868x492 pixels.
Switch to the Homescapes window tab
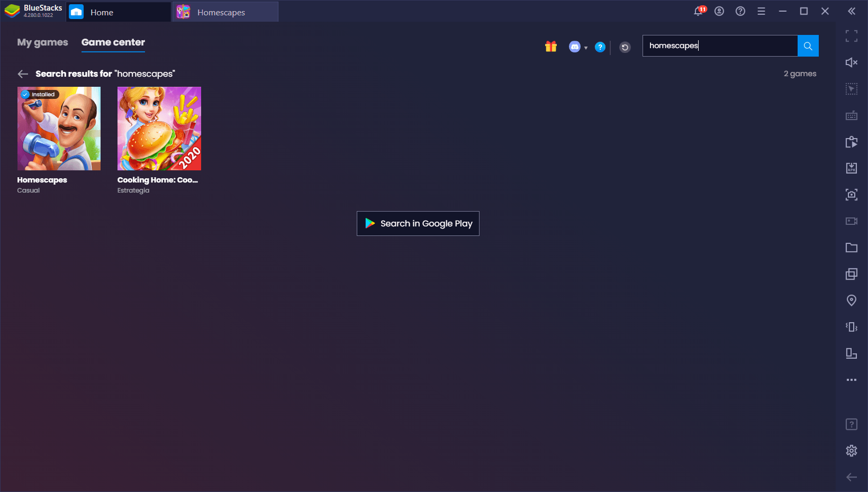point(225,12)
